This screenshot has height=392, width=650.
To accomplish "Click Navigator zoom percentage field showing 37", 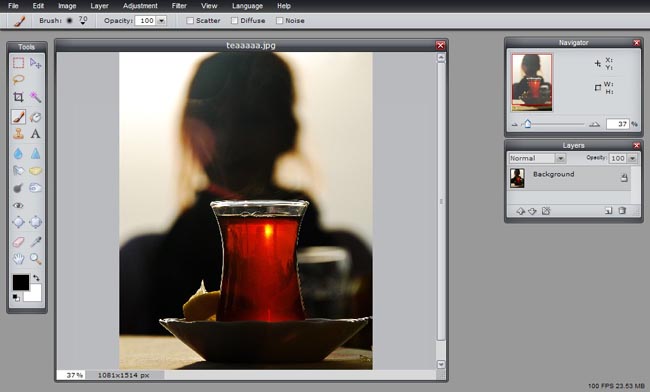I will click(x=617, y=124).
